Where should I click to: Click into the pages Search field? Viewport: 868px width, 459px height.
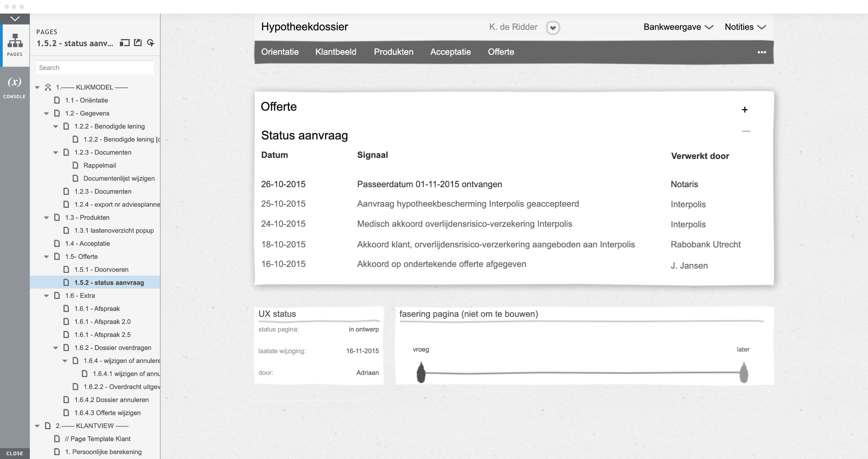coord(95,68)
